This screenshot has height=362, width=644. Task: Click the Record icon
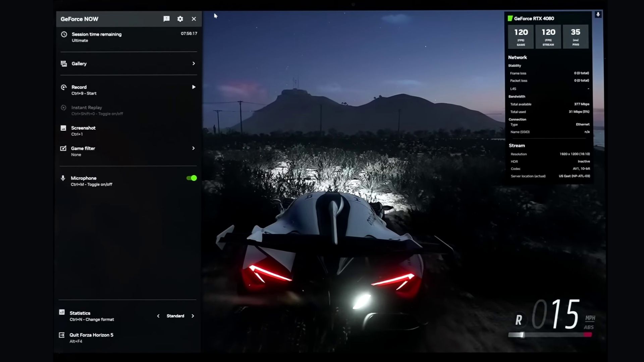click(64, 87)
